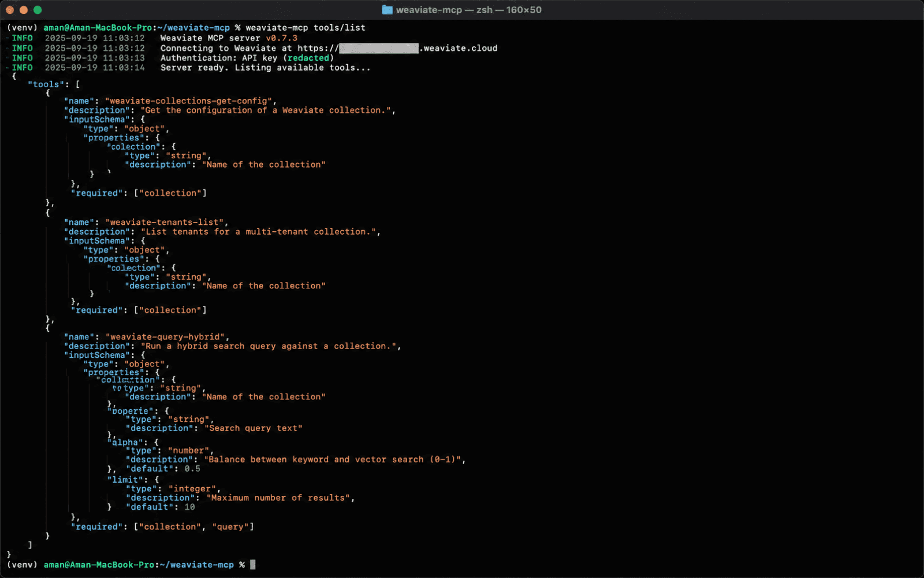
Task: Click the bottom prompt path "~/weaviate-mcp"
Action: click(196, 565)
